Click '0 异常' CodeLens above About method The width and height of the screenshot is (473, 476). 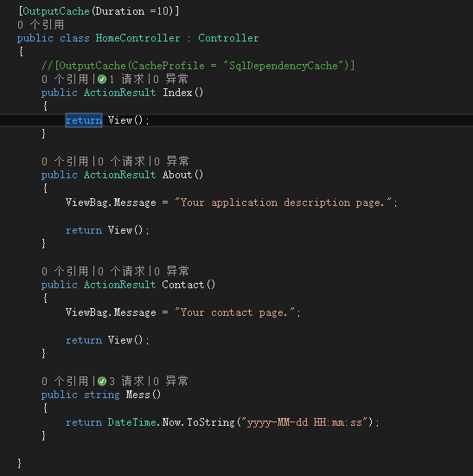click(171, 162)
